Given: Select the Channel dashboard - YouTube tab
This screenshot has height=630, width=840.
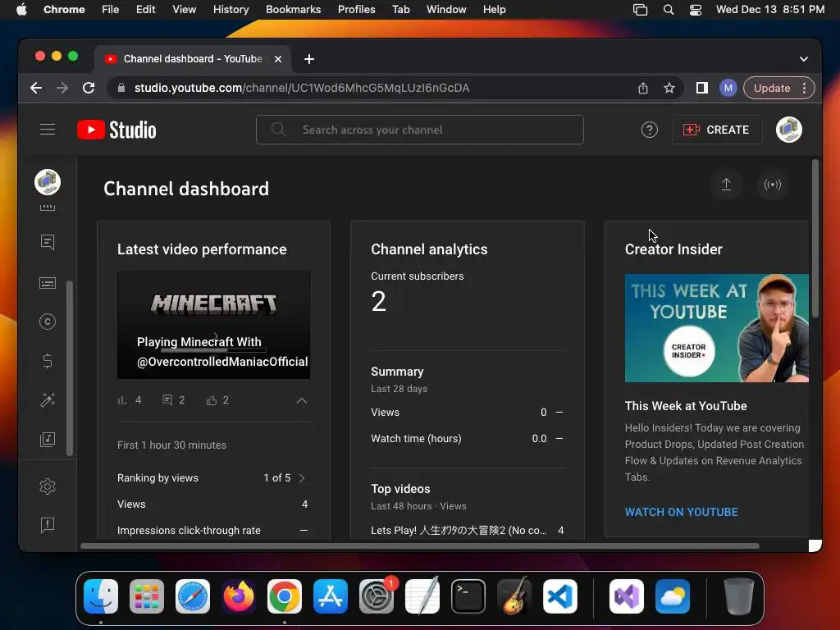Looking at the screenshot, I should pyautogui.click(x=193, y=59).
